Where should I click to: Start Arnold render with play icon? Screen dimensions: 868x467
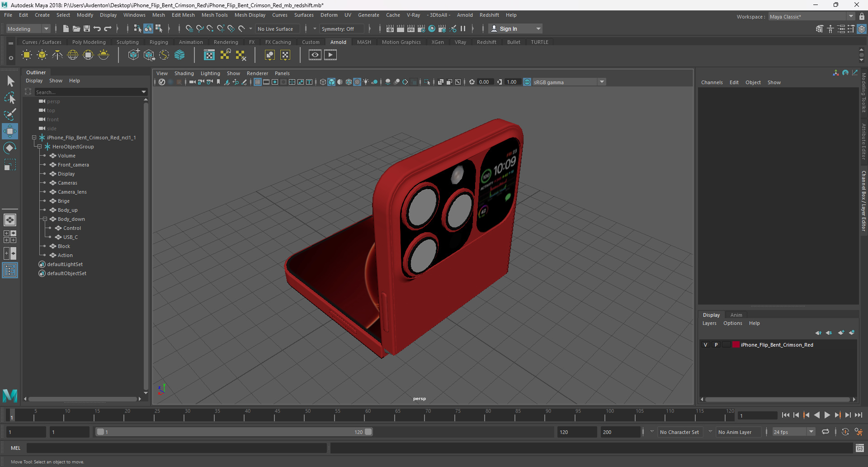330,55
